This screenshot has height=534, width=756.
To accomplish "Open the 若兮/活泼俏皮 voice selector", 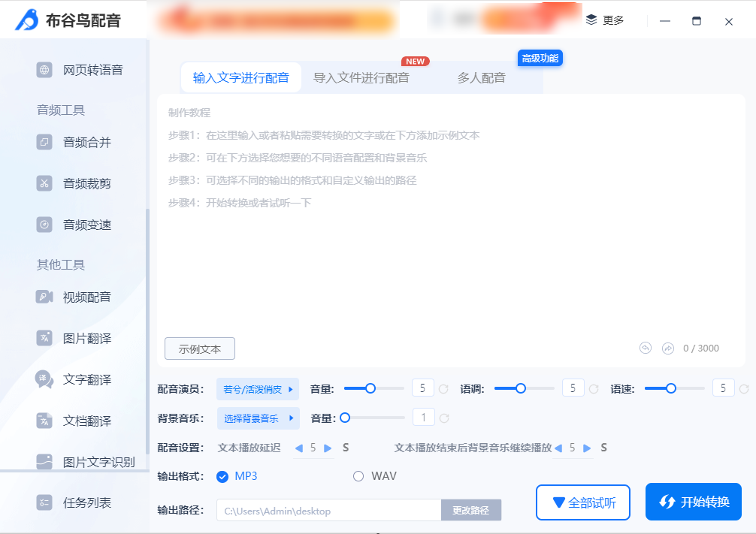I will pyautogui.click(x=259, y=388).
